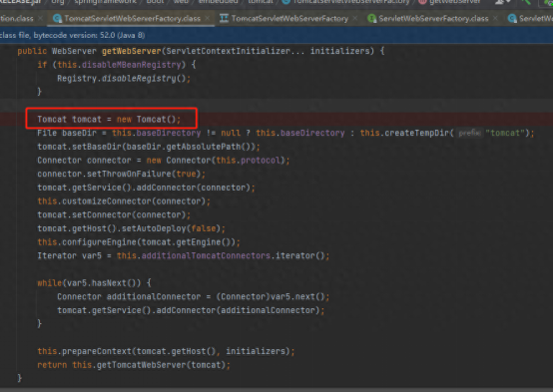The image size is (553, 392).
Task: Click the springframework breadcrumb segment
Action: click(x=105, y=2)
